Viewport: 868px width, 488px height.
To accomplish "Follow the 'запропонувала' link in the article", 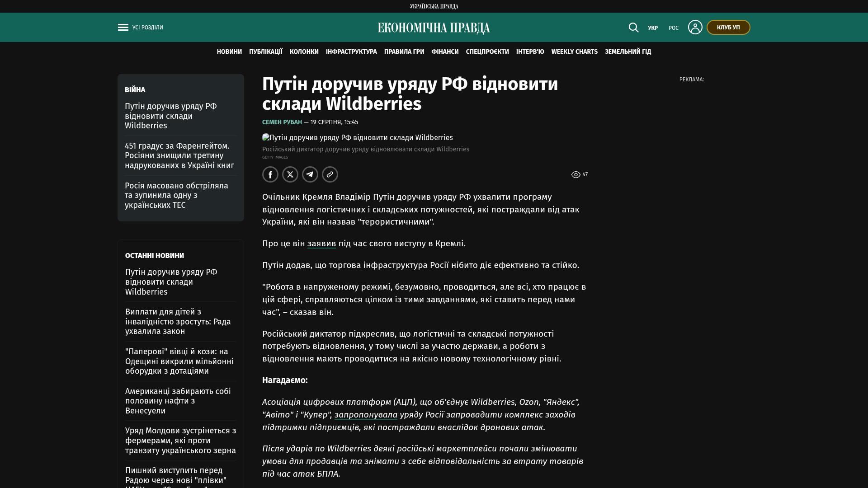I will pyautogui.click(x=366, y=415).
